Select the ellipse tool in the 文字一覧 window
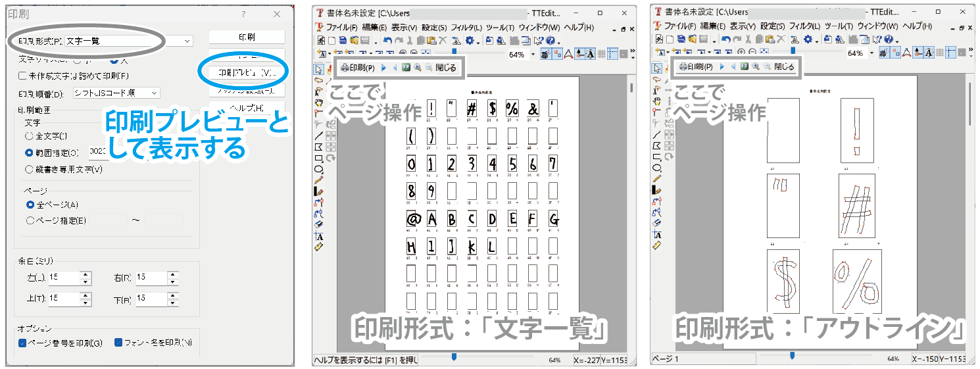The image size is (980, 369). 319,168
